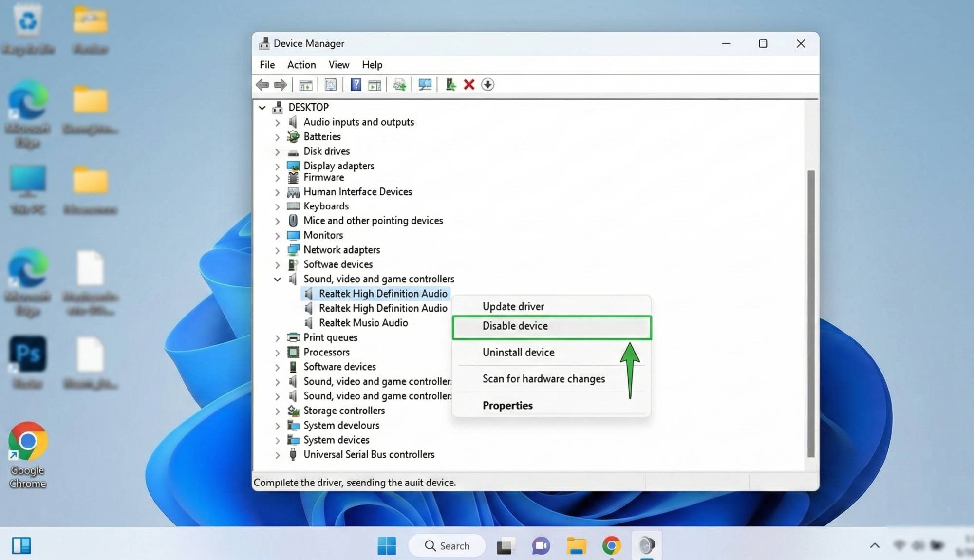974x560 pixels.
Task: Click the red X Uninstall device icon
Action: [468, 84]
